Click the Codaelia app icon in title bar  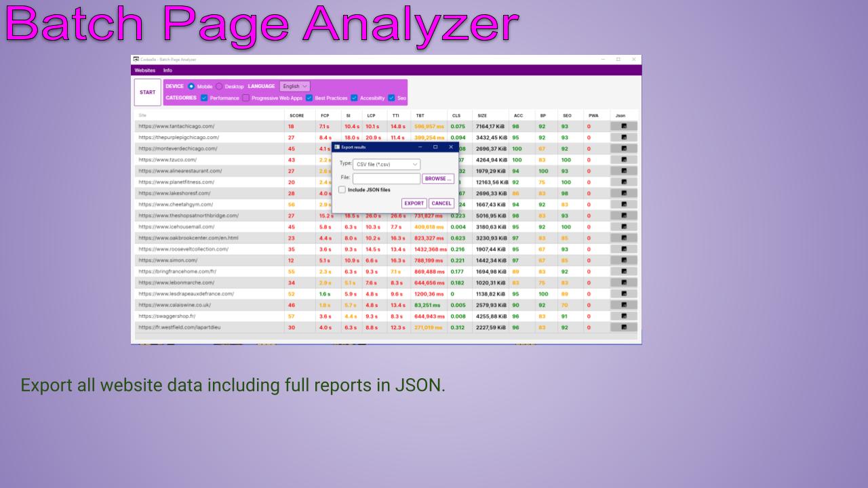136,60
